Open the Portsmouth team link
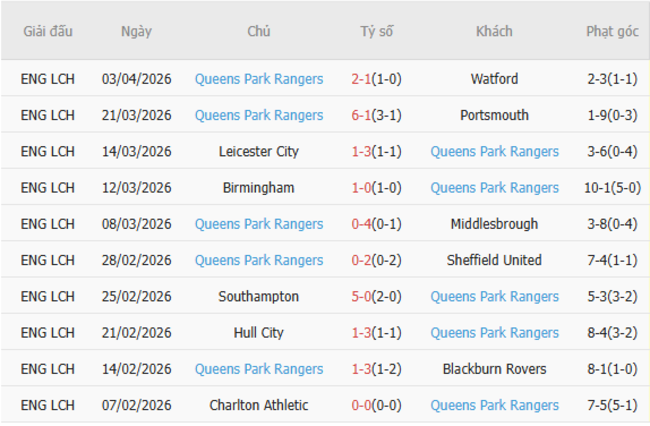 pyautogui.click(x=494, y=115)
